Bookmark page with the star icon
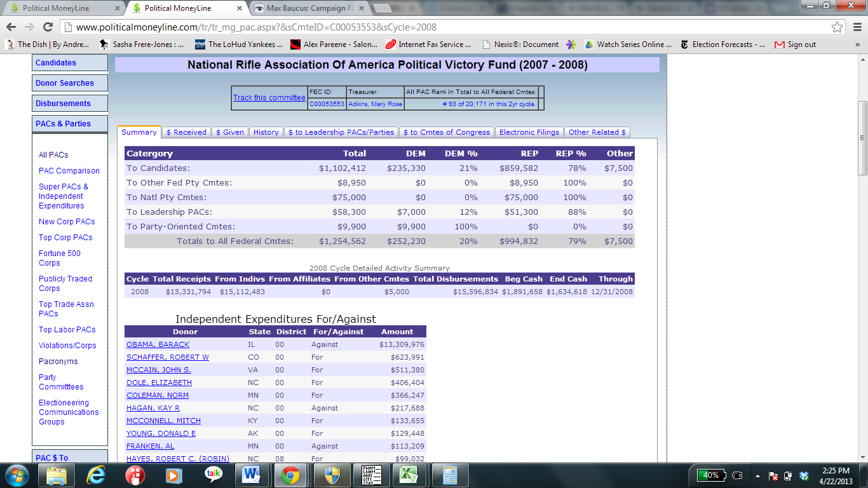The height and width of the screenshot is (488, 868). [837, 27]
